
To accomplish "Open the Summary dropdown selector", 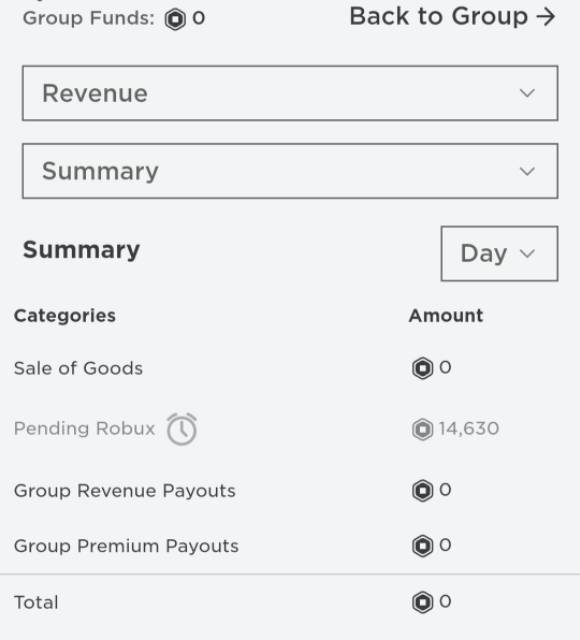I will 290,171.
